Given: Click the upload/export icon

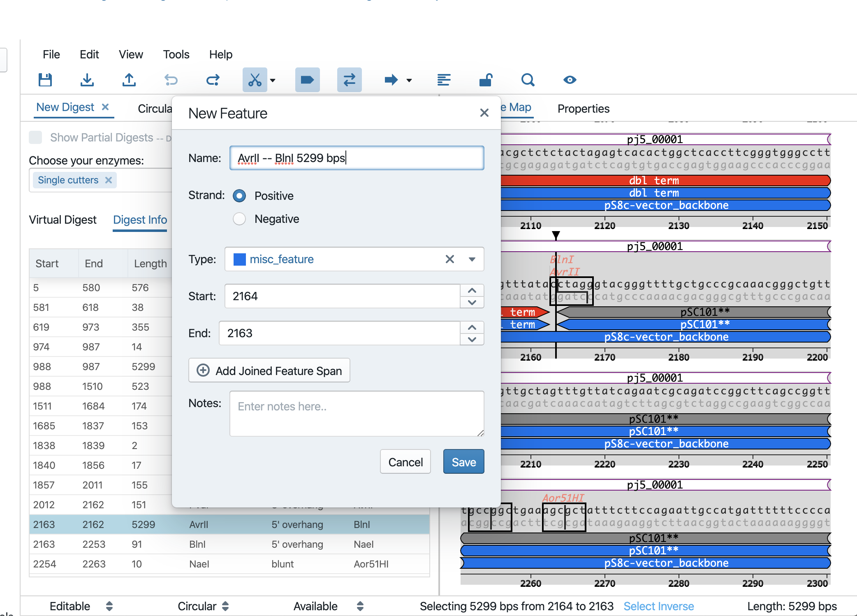Looking at the screenshot, I should (x=129, y=80).
